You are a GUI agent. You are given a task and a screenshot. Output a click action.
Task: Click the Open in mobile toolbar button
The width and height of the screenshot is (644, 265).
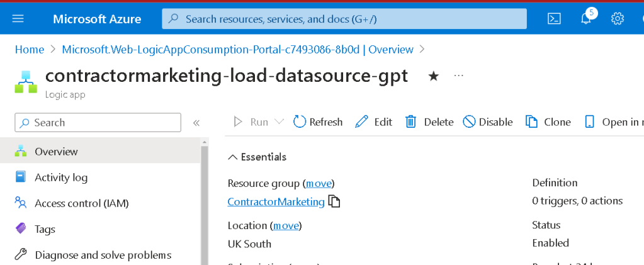614,122
